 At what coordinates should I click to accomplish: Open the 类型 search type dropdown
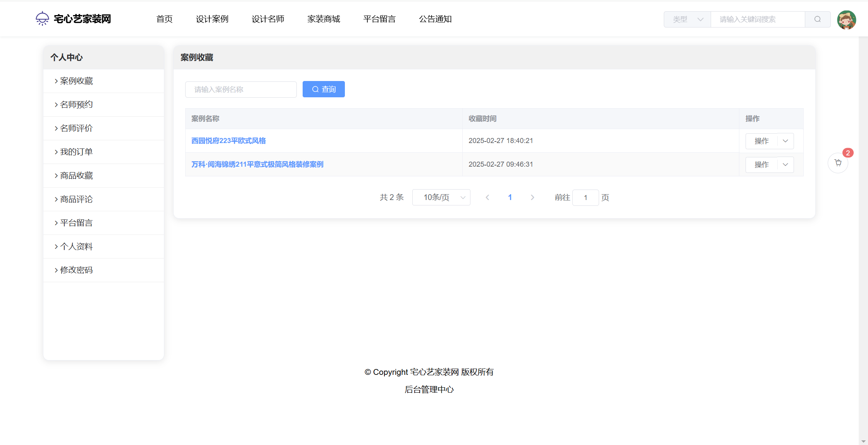pos(687,19)
